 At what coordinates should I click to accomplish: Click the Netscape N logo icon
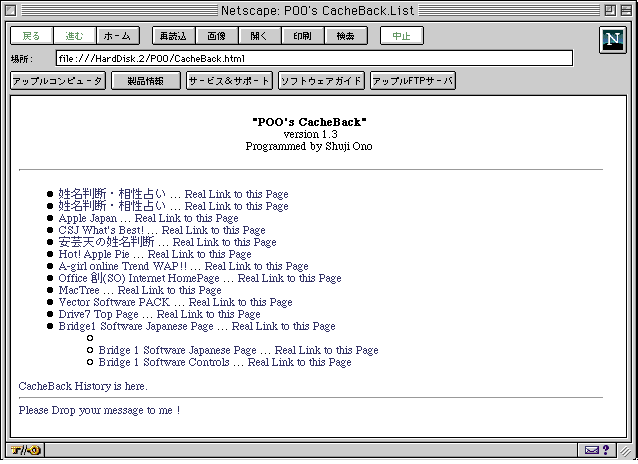click(612, 40)
